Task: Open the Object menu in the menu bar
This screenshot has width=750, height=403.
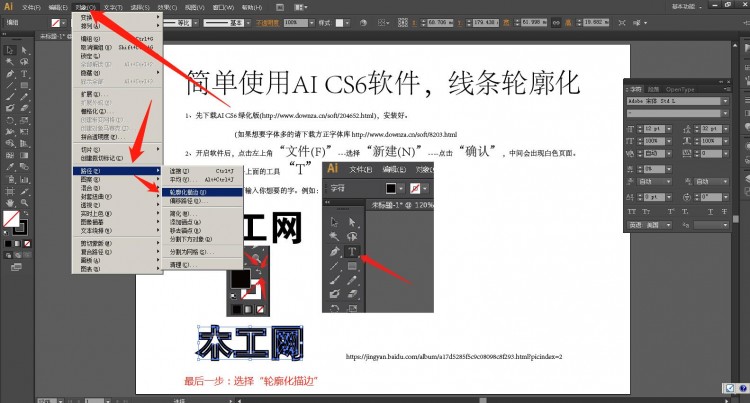Action: pyautogui.click(x=85, y=7)
